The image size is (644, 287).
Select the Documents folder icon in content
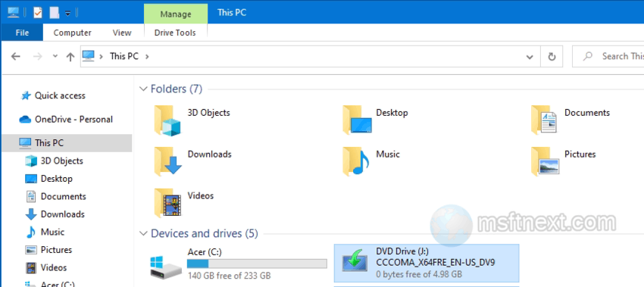(544, 120)
